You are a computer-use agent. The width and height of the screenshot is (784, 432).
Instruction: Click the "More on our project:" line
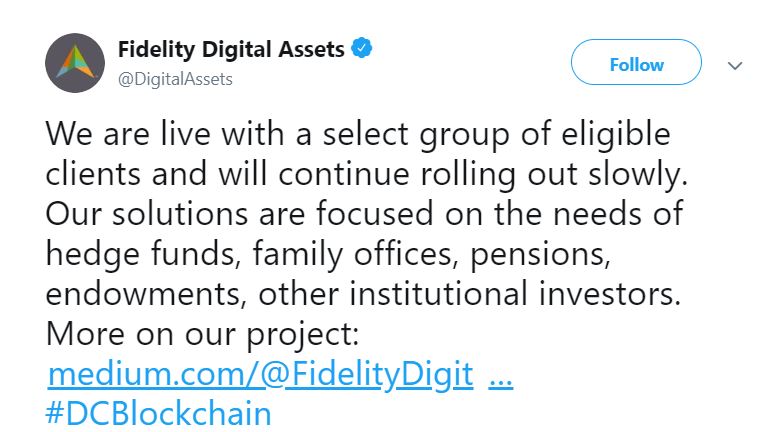202,334
